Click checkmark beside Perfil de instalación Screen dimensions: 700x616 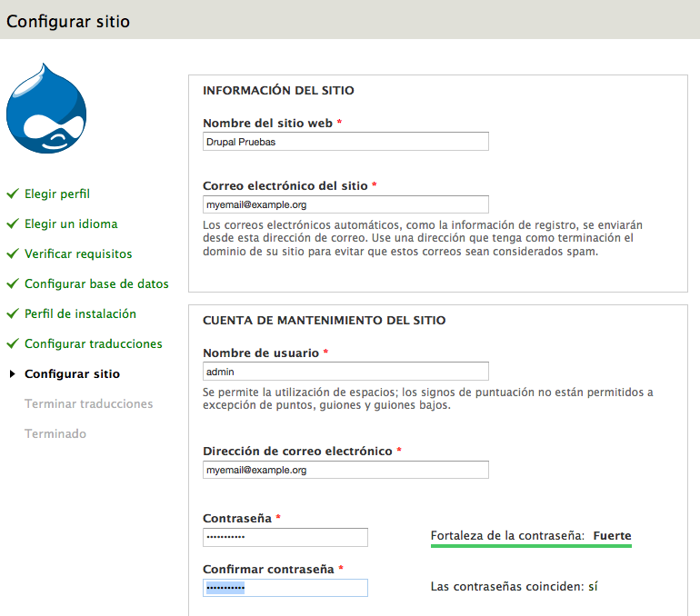pos(12,314)
